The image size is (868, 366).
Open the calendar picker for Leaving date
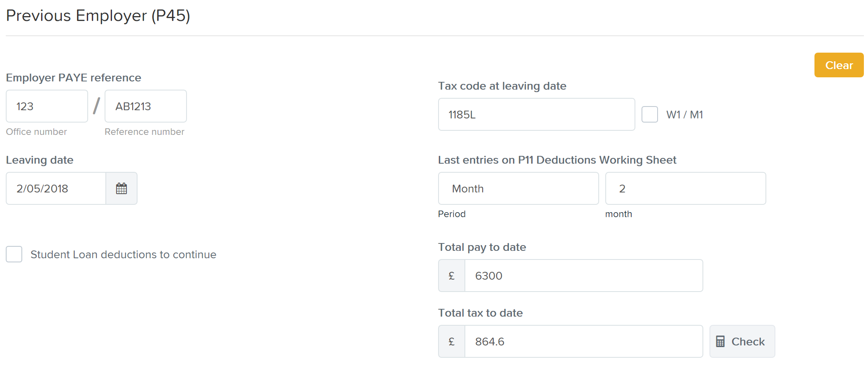pyautogui.click(x=121, y=188)
